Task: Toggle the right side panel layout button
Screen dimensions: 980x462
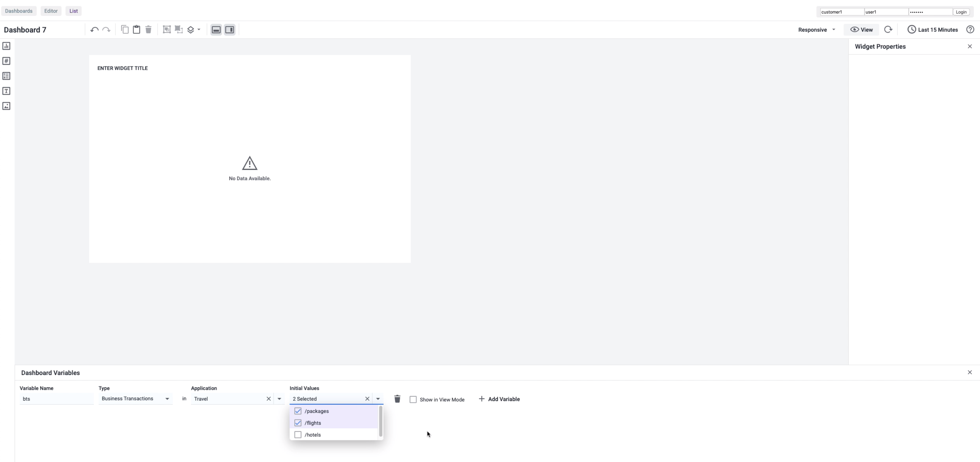Action: pyautogui.click(x=230, y=30)
